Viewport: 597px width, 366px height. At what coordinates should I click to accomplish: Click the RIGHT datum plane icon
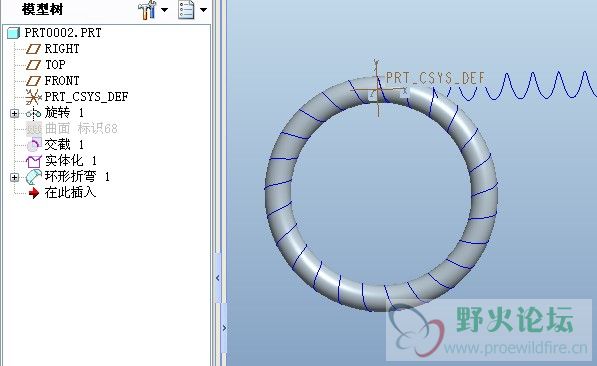(x=33, y=49)
